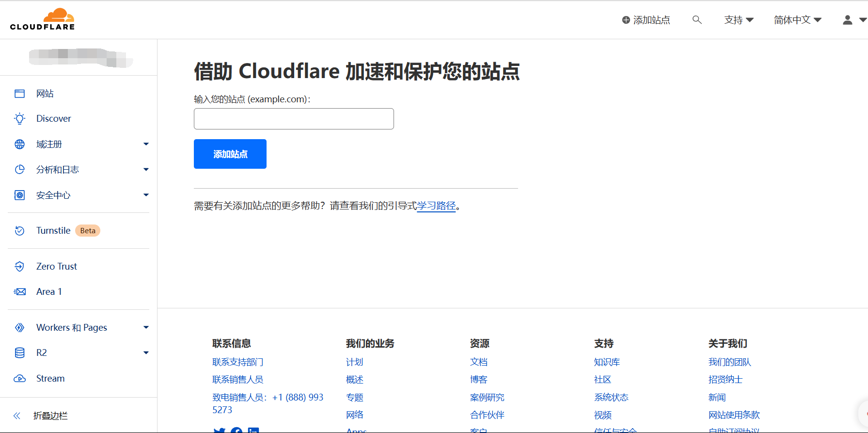Screen dimensions: 868x433
Task: Open the account dropdown arrow
Action: click(x=863, y=20)
